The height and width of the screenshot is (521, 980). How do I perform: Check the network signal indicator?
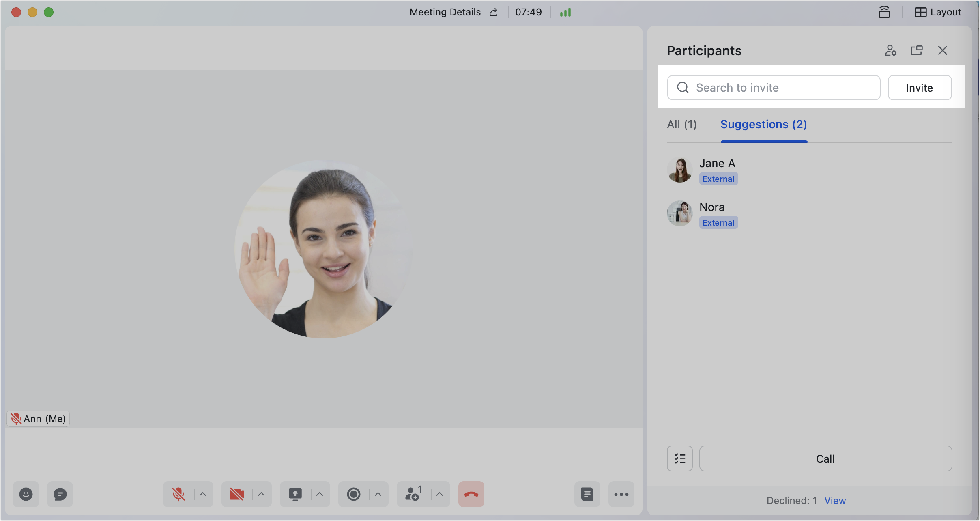(x=565, y=12)
